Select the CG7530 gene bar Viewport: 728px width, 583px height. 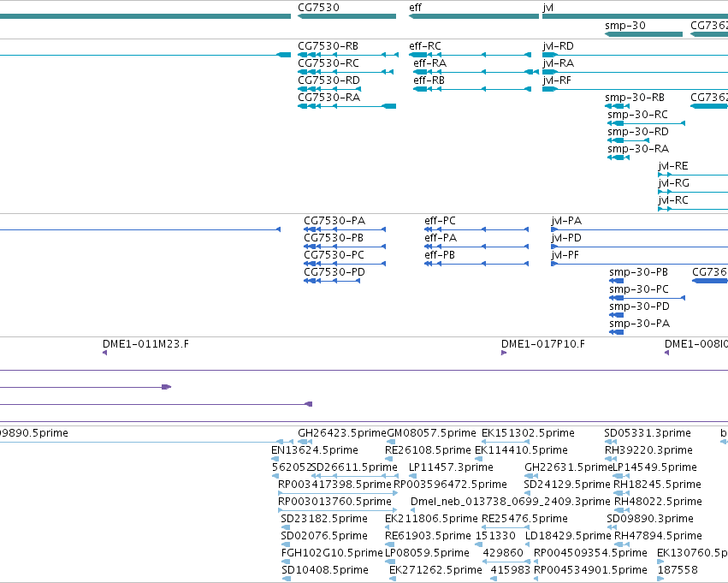[346, 16]
